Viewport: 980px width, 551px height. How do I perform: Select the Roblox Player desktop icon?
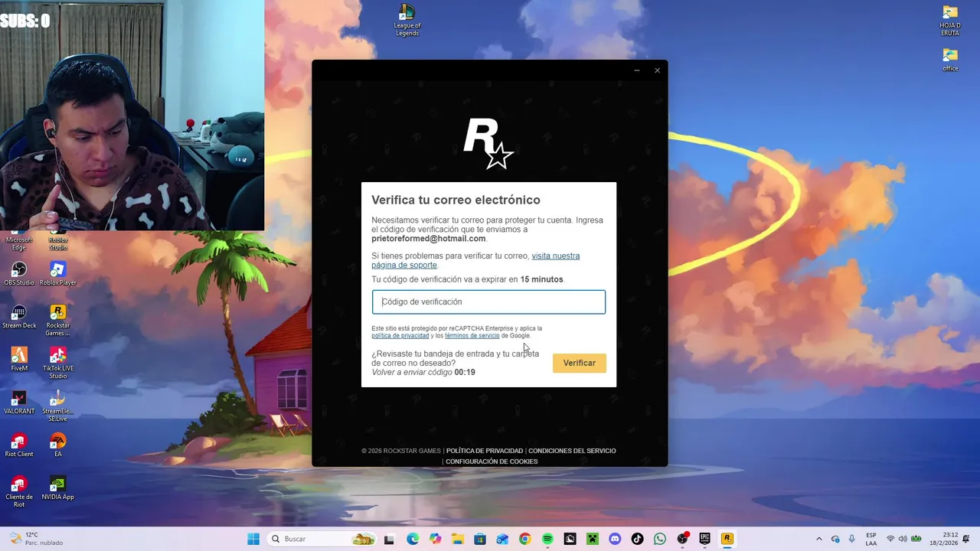(57, 274)
